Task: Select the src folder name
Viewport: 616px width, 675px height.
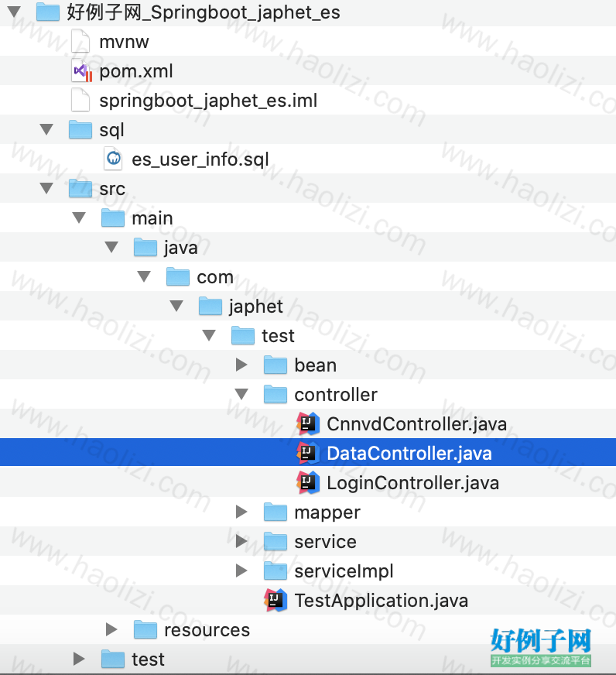Action: (112, 189)
